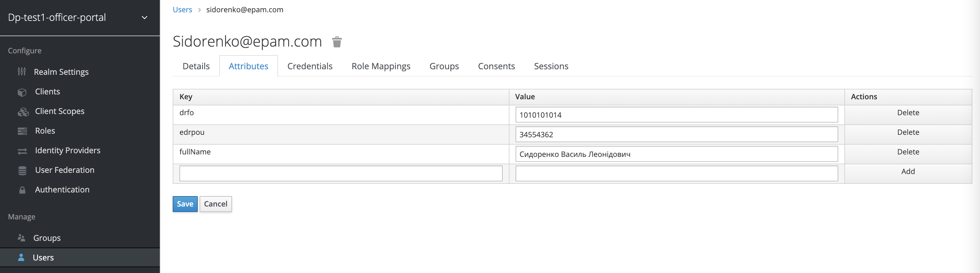Viewport: 980px width, 273px height.
Task: Switch to the Credentials tab
Action: pyautogui.click(x=310, y=66)
